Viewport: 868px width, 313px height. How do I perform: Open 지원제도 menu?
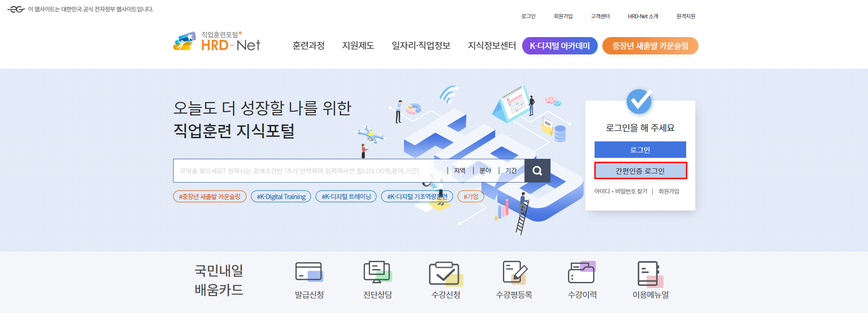pyautogui.click(x=358, y=46)
